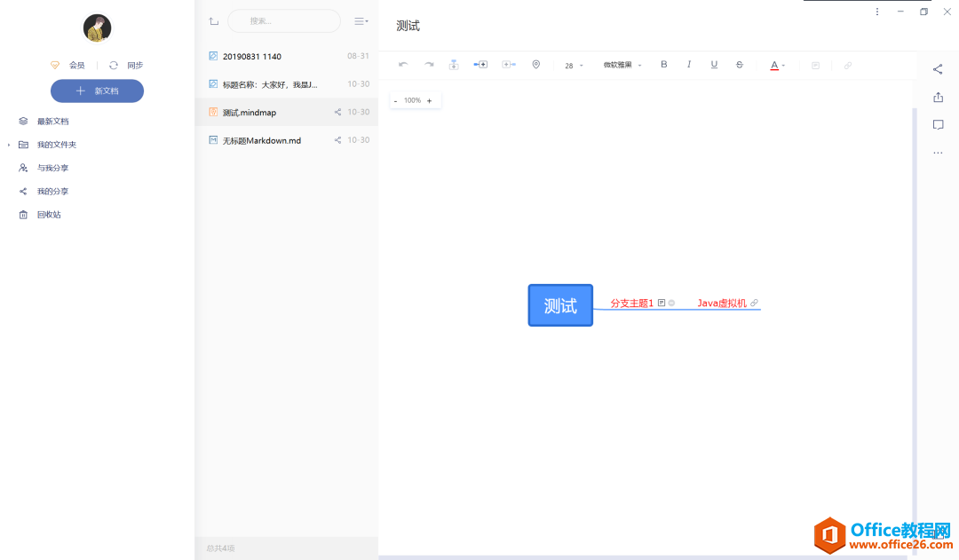
Task: Open note 20190831 1140
Action: point(287,56)
